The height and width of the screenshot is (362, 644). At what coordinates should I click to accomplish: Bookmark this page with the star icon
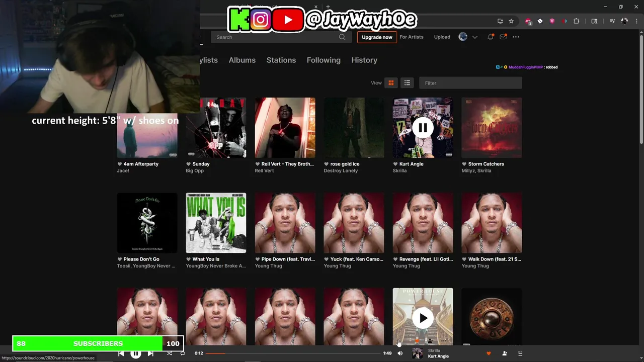click(x=511, y=21)
